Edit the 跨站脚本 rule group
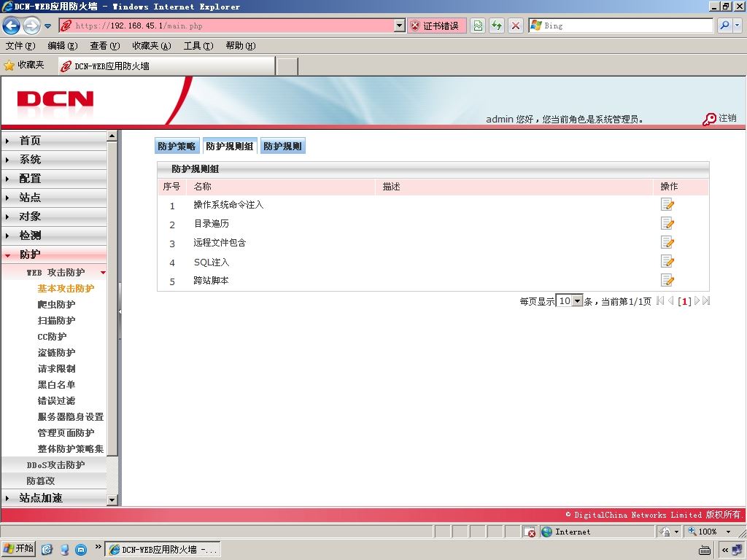This screenshot has height=560, width=747. (667, 281)
